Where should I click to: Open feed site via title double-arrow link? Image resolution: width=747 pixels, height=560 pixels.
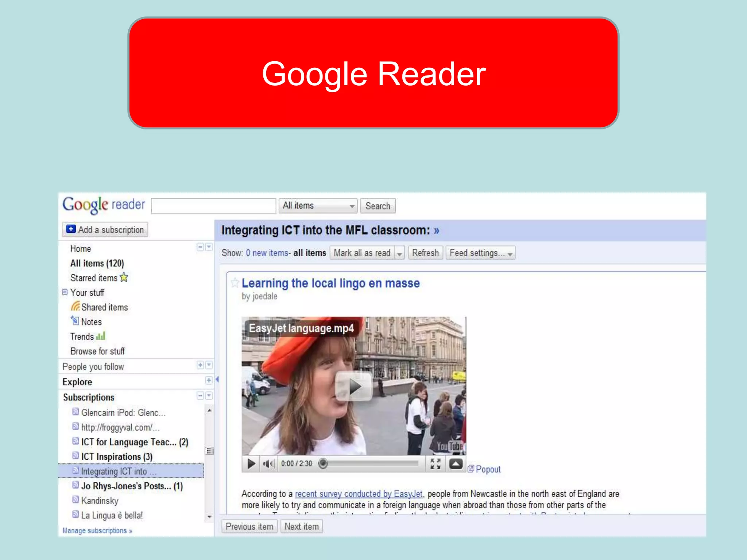pyautogui.click(x=437, y=231)
